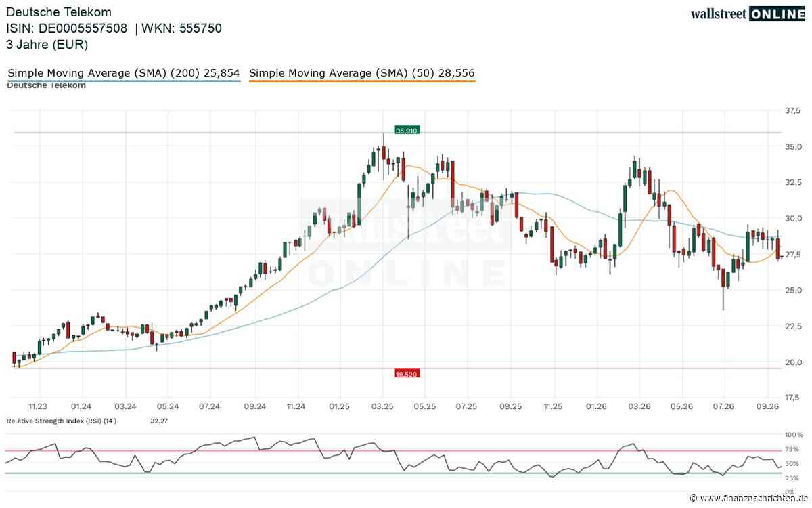The height and width of the screenshot is (508, 812).
Task: Select the SMA (50) 28,556 legend entry
Action: tap(363, 72)
